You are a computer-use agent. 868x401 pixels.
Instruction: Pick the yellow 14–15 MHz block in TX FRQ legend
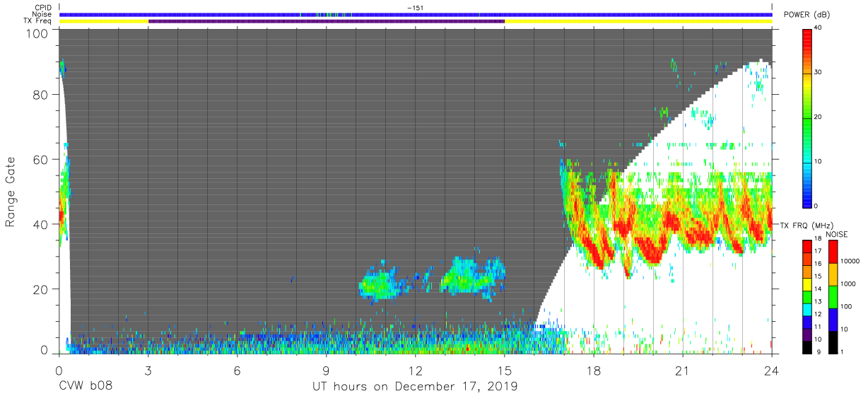(807, 284)
